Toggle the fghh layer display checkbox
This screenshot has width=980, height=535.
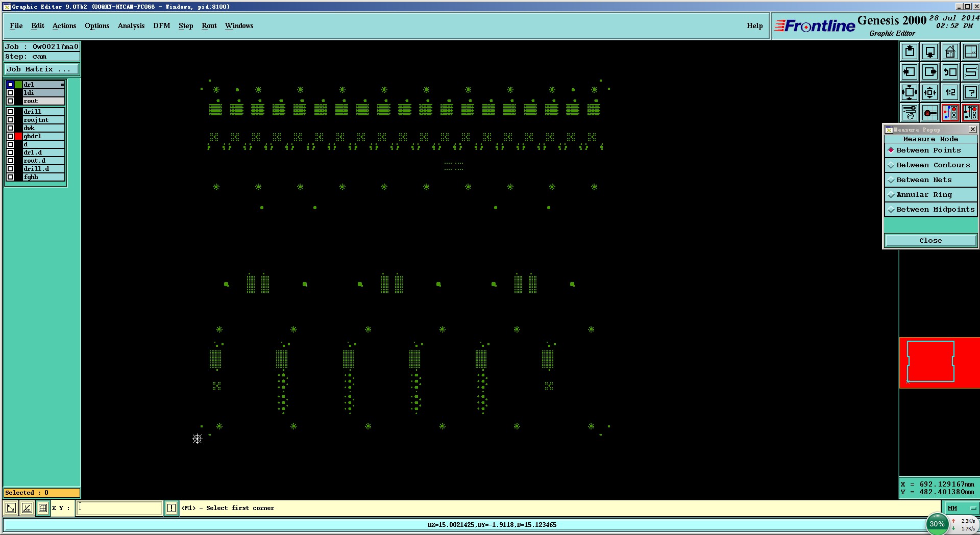tap(10, 177)
